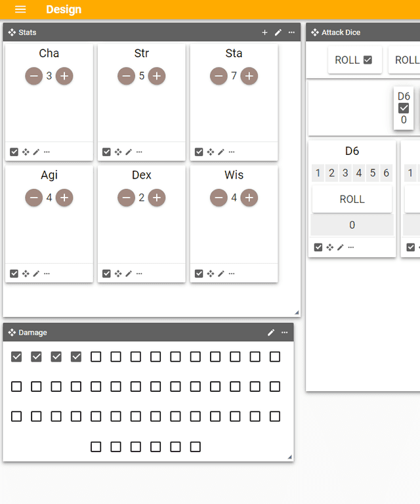Screen dimensions: 420x504
Task: Toggle the checkbox under the small D6 label
Action: click(x=404, y=108)
